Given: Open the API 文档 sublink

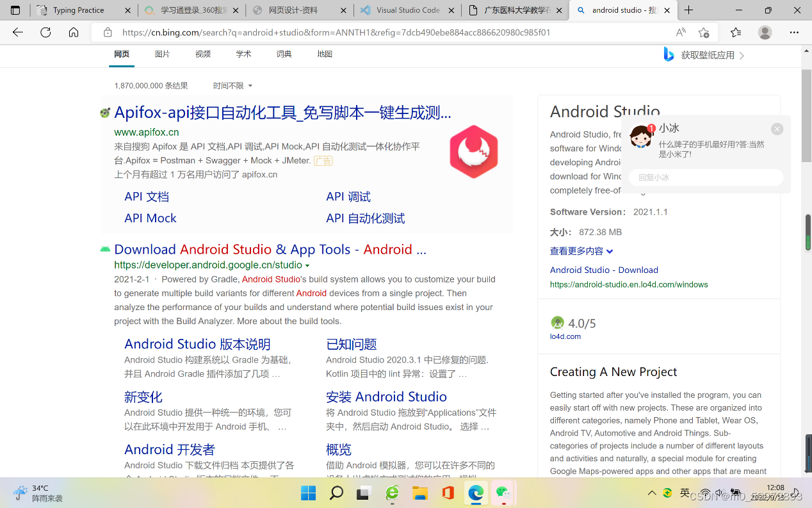Looking at the screenshot, I should [x=147, y=197].
